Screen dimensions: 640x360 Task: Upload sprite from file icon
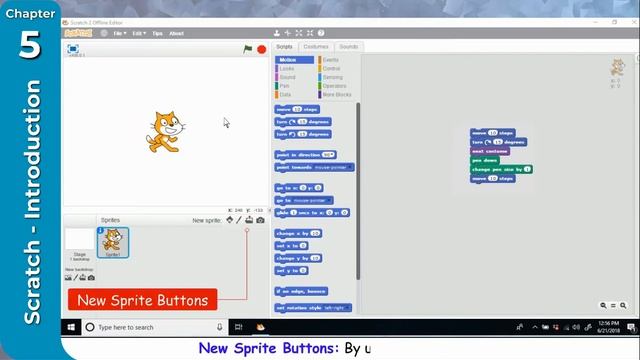pos(249,220)
